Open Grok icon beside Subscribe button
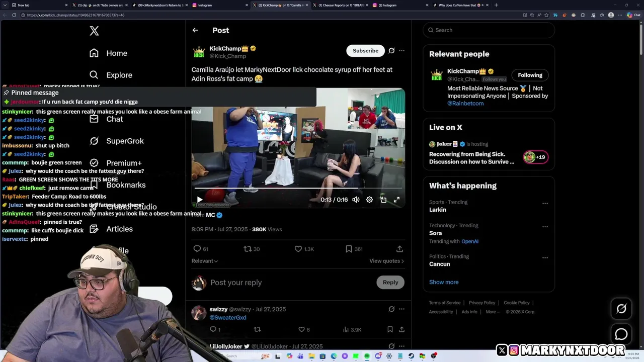This screenshot has width=644, height=362. (x=391, y=50)
